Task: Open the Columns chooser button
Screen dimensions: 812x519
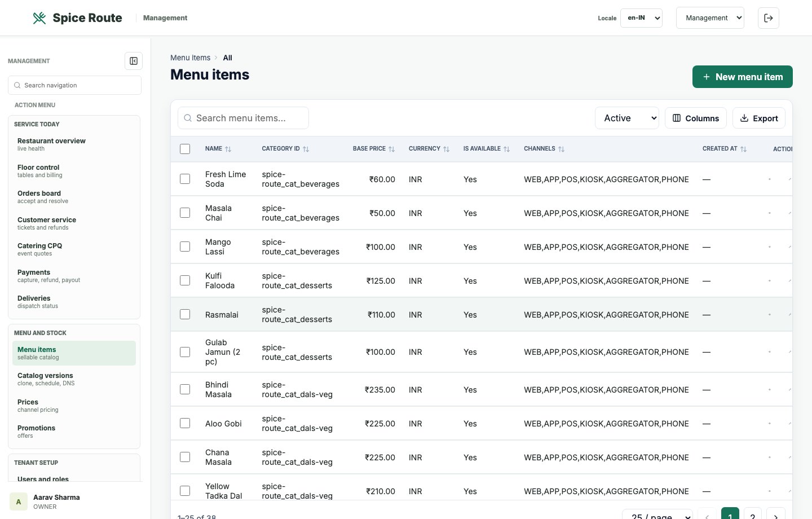Action: tap(696, 118)
